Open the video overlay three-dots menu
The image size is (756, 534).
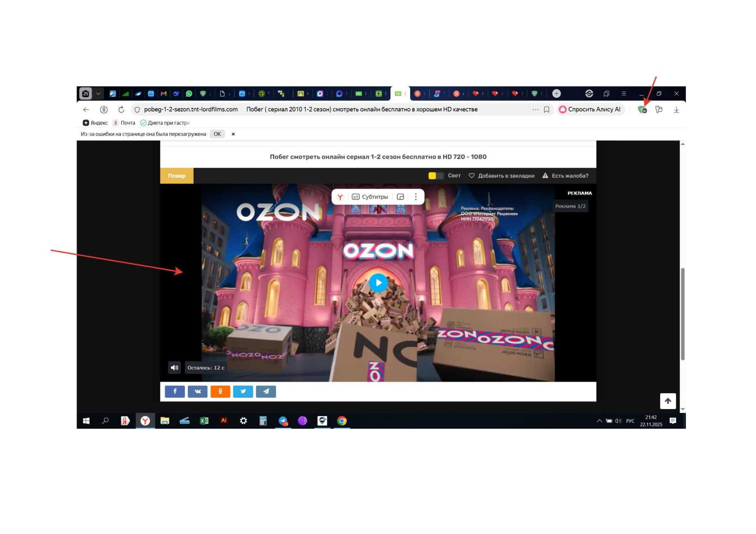click(416, 197)
